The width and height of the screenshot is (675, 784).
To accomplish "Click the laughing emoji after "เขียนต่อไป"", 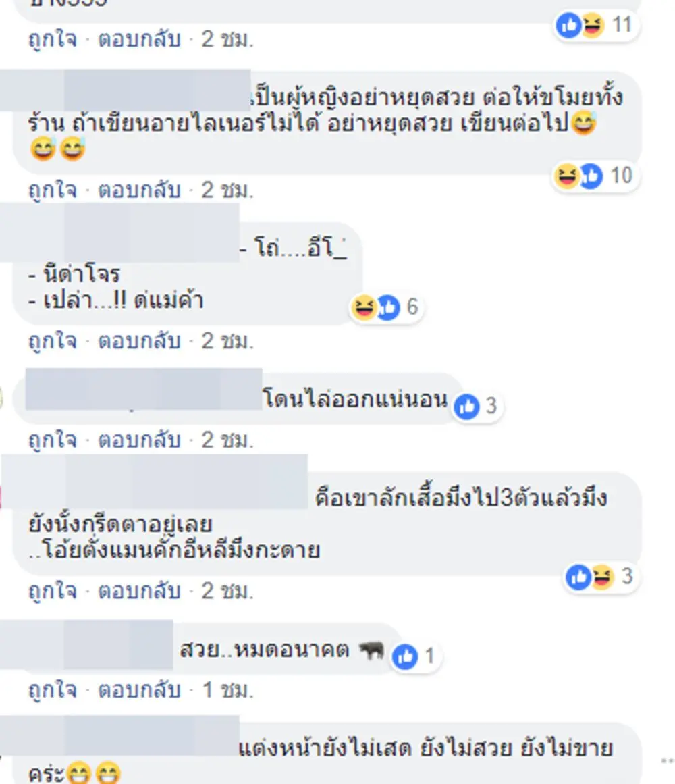I will pyautogui.click(x=583, y=123).
